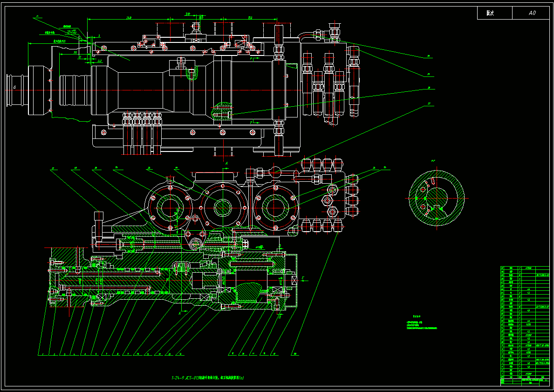Pick part balloon number "2" on the bottom row

click(x=54, y=354)
